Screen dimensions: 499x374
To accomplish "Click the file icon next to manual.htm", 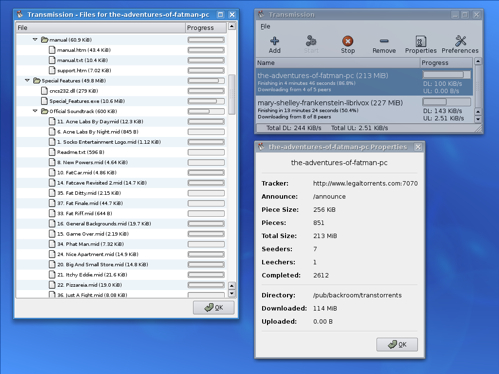I will click(52, 50).
